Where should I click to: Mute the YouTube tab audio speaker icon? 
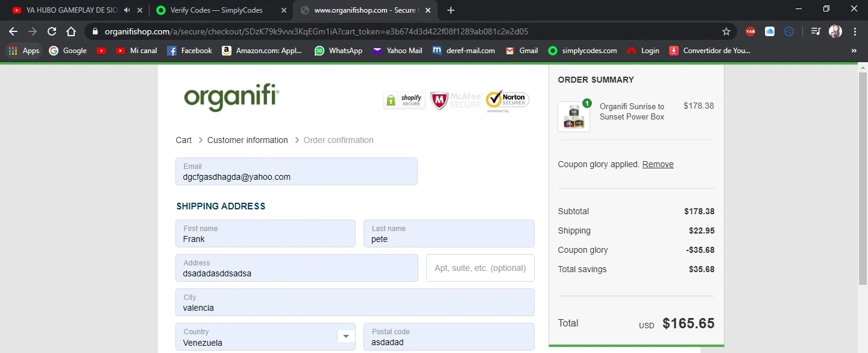coord(127,10)
